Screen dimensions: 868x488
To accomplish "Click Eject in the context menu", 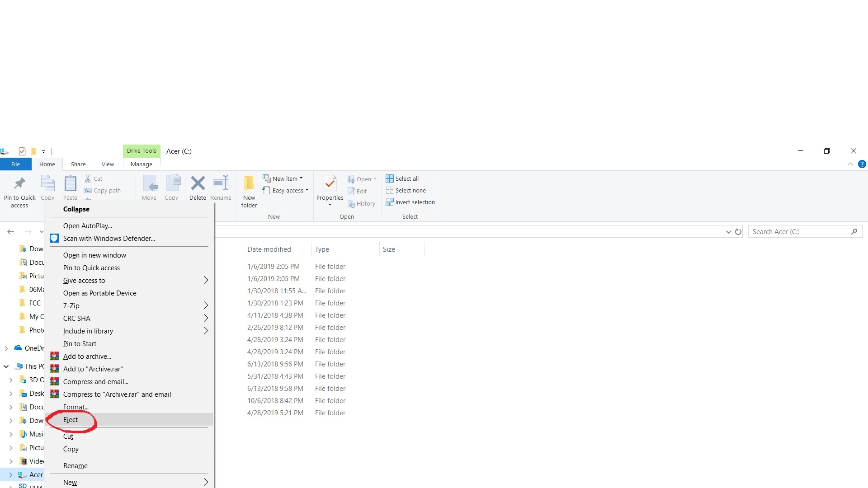I will pyautogui.click(x=71, y=419).
